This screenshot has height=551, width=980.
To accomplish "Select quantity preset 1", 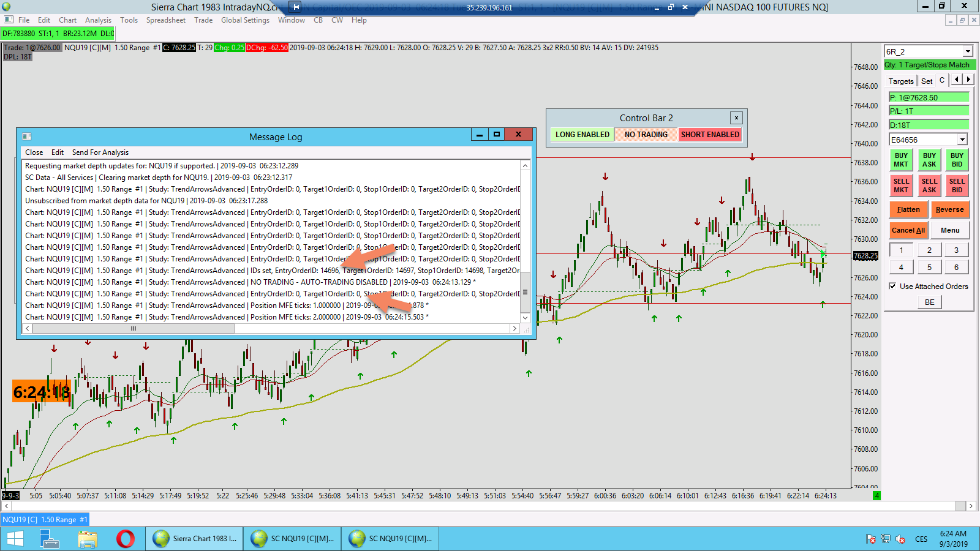I will [901, 250].
